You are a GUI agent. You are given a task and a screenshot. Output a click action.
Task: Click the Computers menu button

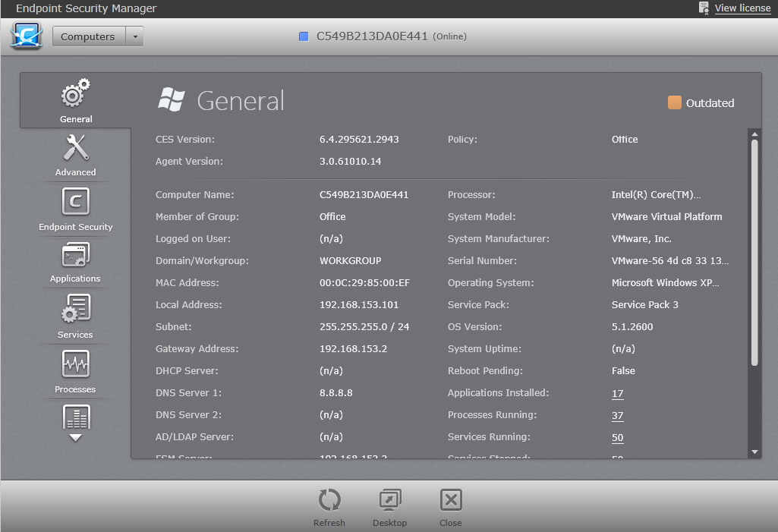pos(88,36)
